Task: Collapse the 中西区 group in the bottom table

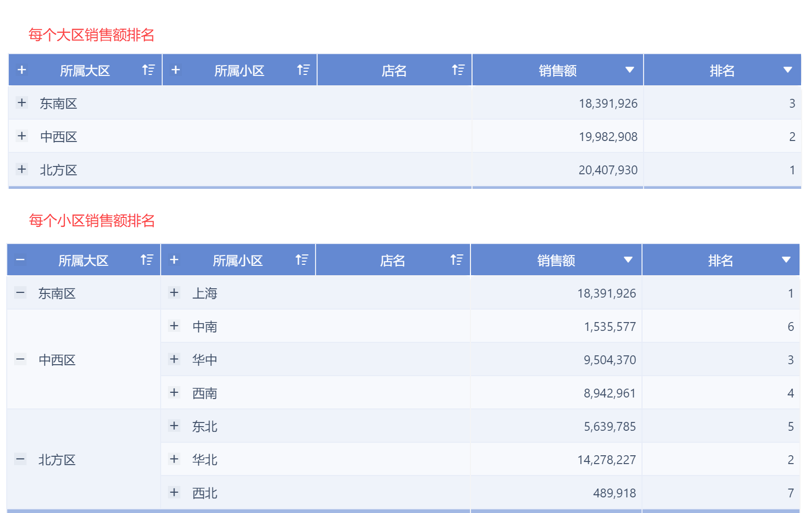Action: 20,359
